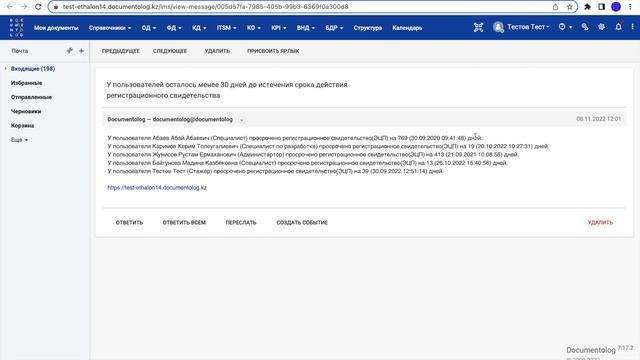640x360 pixels.
Task: Click the browser back arrow
Action: coord(9,7)
